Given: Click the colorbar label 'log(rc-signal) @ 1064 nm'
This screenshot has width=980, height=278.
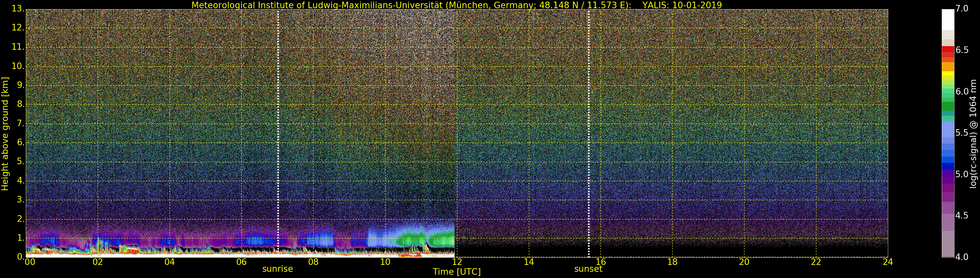Looking at the screenshot, I should [x=973, y=134].
